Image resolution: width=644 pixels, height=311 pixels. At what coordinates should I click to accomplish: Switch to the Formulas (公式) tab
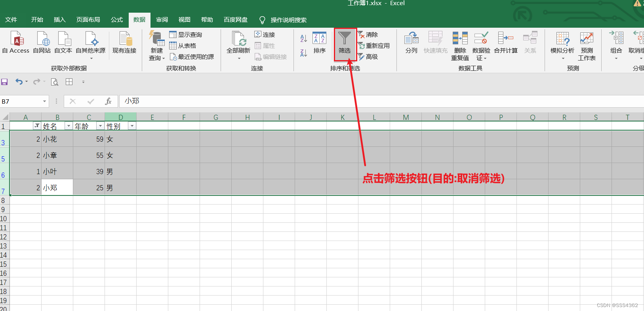pyautogui.click(x=117, y=20)
